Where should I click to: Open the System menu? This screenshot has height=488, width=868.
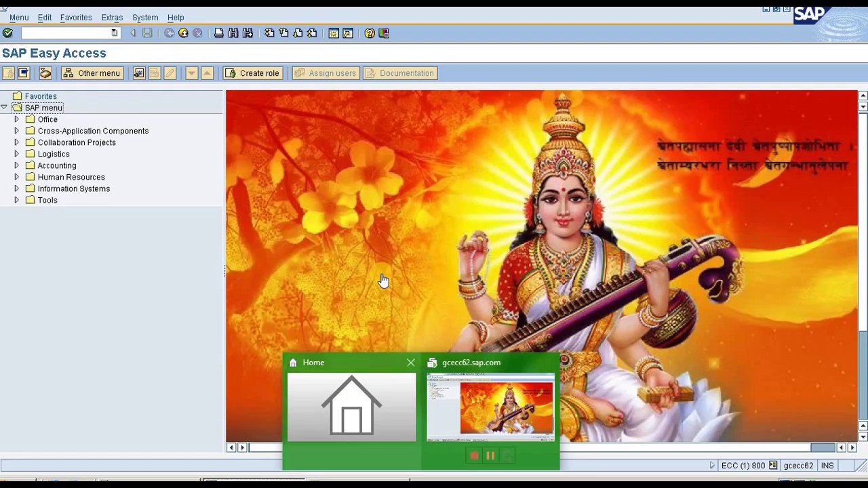(145, 18)
